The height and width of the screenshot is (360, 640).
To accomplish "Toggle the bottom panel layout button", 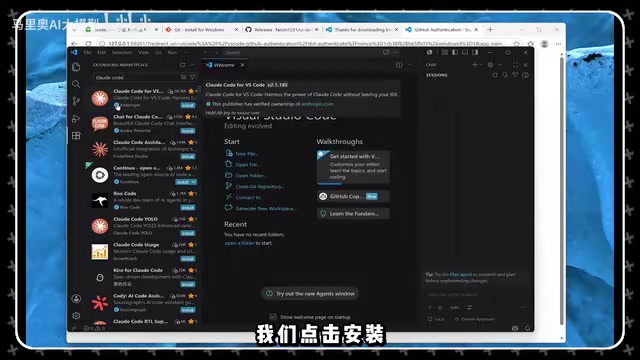I will point(465,52).
